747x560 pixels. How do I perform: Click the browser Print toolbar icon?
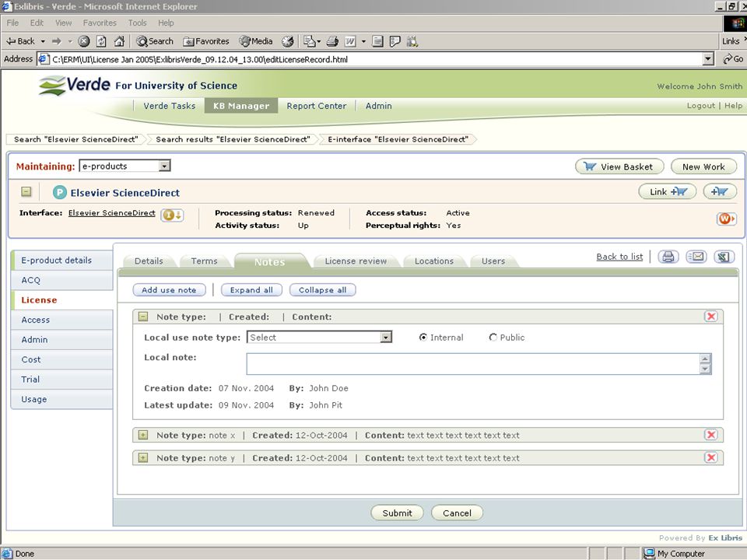332,41
